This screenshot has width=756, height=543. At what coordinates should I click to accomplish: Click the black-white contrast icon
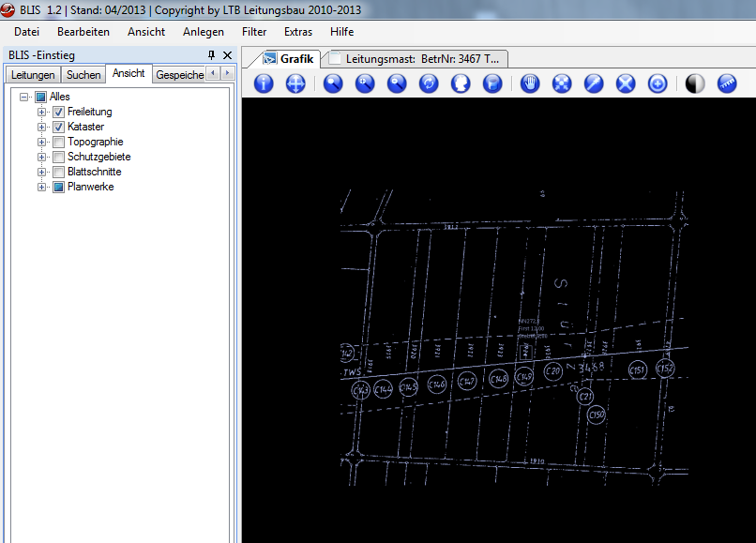tap(695, 83)
